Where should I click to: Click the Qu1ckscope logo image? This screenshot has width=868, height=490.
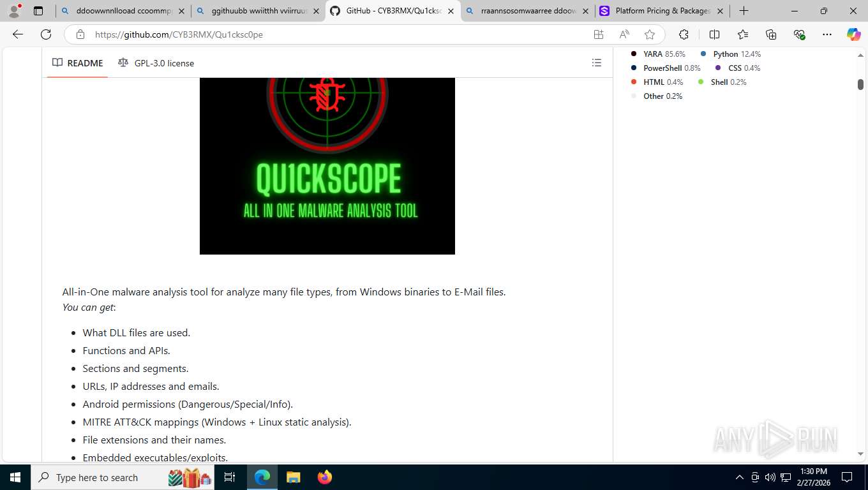pos(327,166)
